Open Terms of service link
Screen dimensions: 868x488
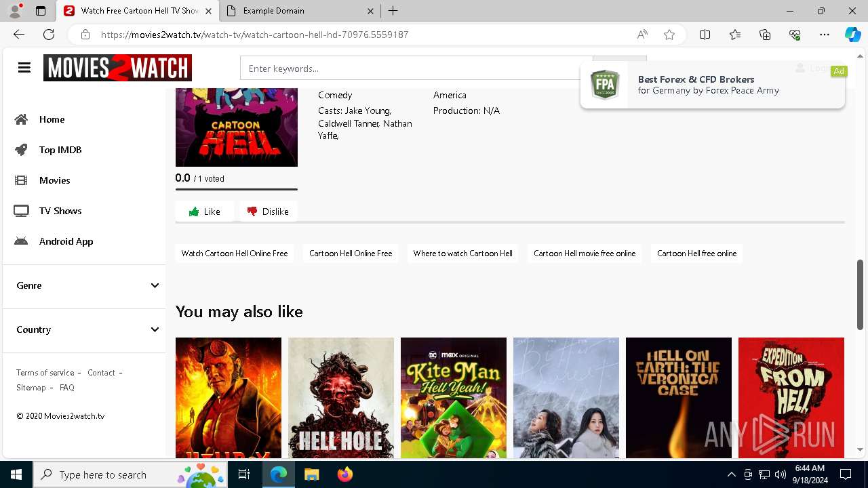coord(45,373)
